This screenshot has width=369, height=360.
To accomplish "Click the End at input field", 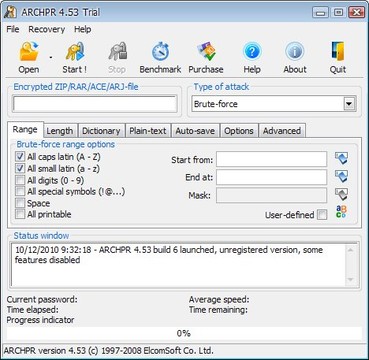I will (271, 177).
